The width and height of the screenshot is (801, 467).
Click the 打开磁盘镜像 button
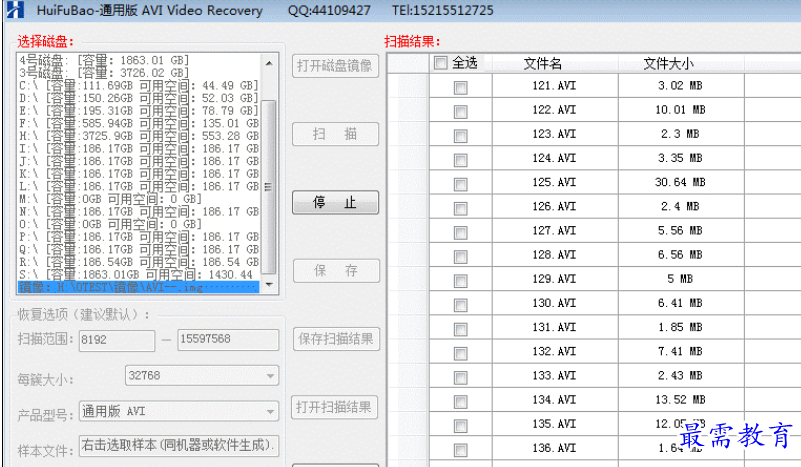(x=335, y=66)
